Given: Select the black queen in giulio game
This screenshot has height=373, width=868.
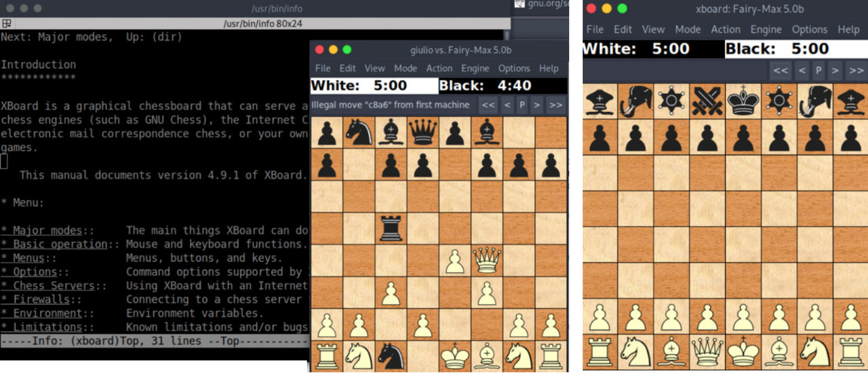Looking at the screenshot, I should pyautogui.click(x=422, y=133).
